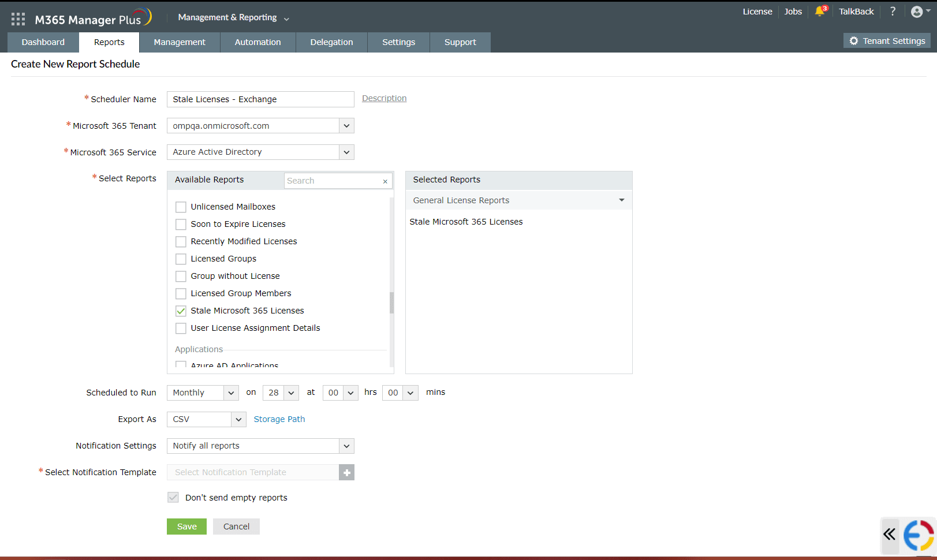Open the notifications bell
Screen dimensions: 937x560
click(x=820, y=11)
